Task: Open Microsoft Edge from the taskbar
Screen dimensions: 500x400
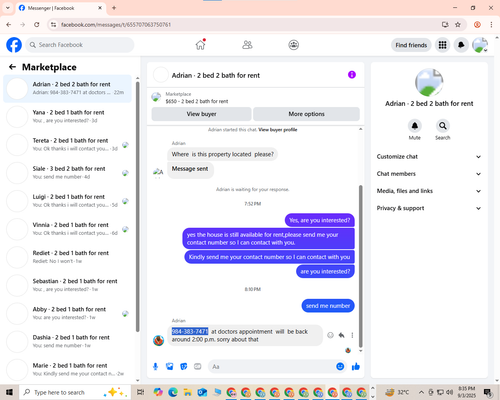Action: pos(173,392)
